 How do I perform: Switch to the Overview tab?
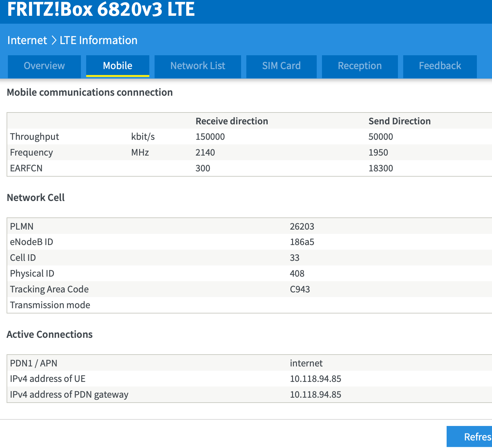coord(44,66)
